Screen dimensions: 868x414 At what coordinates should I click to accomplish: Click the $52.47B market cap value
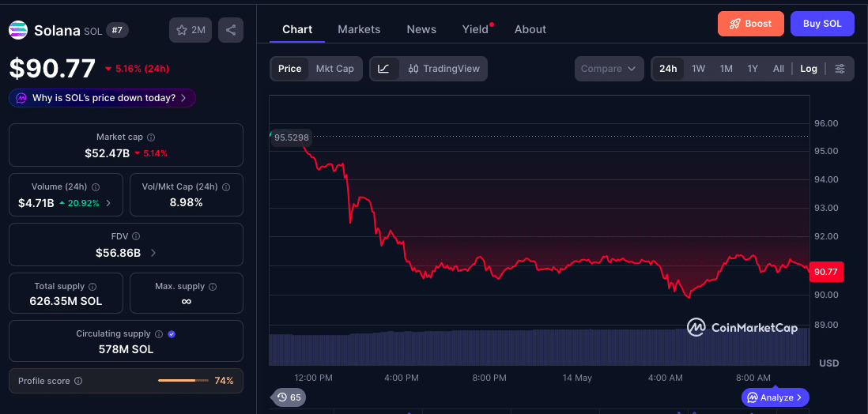[107, 153]
